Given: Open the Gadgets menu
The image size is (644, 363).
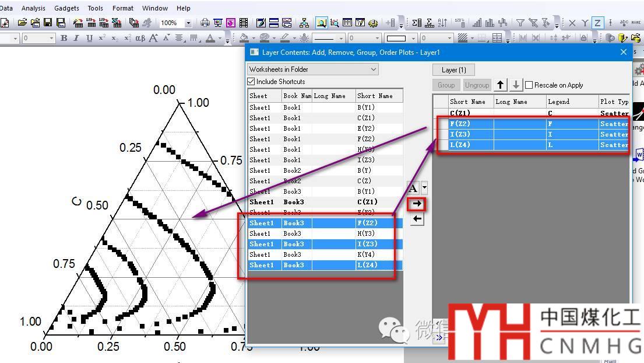Looking at the screenshot, I should pos(66,8).
